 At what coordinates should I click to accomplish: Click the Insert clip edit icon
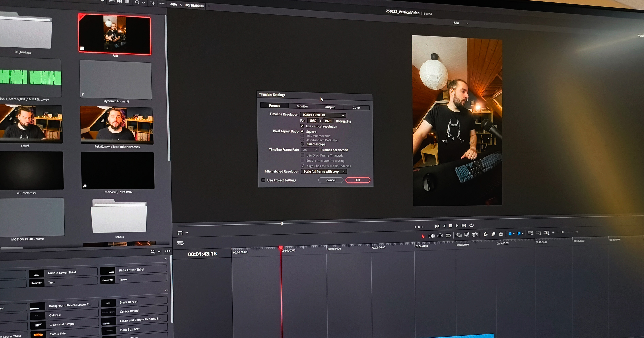point(459,235)
